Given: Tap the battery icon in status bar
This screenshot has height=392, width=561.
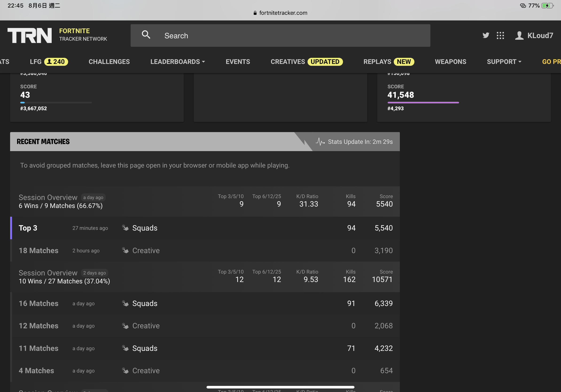Looking at the screenshot, I should [548, 6].
